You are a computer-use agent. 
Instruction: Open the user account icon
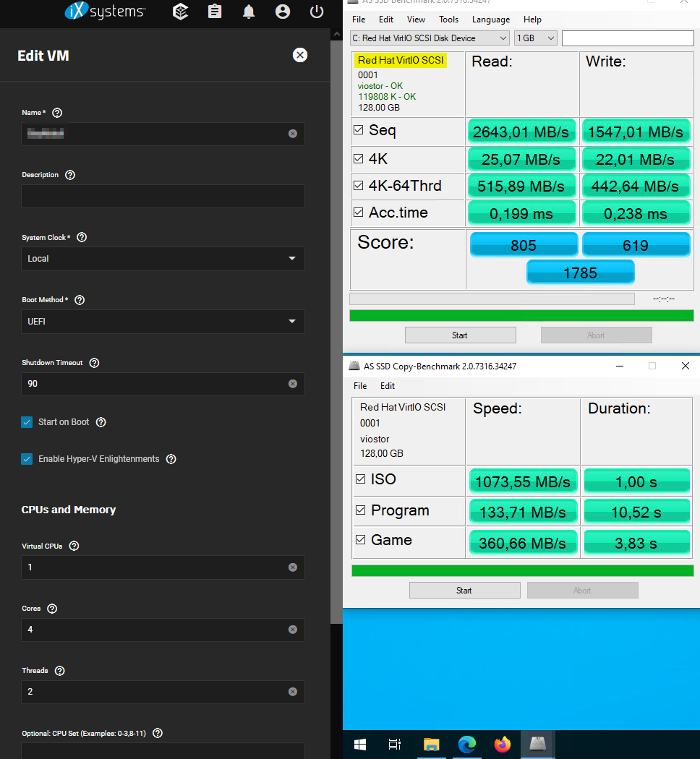click(x=283, y=12)
